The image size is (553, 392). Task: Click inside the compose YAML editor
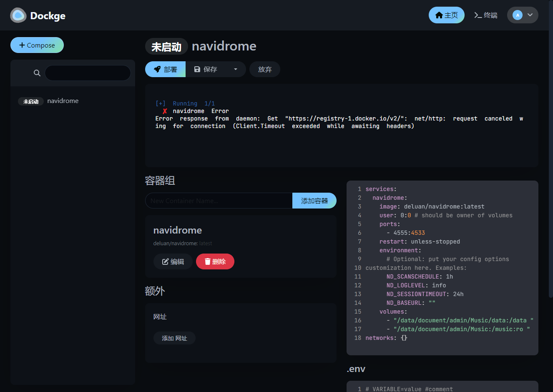point(442,268)
